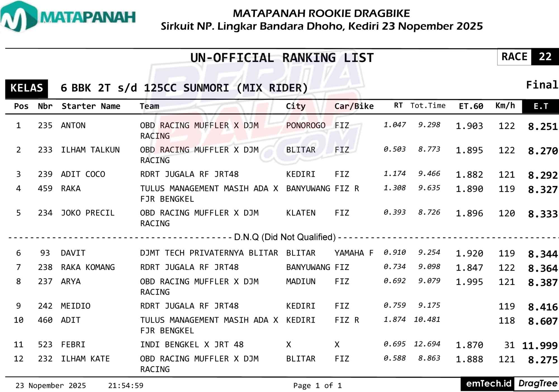Click the highlighted E.T column header

pyautogui.click(x=541, y=106)
